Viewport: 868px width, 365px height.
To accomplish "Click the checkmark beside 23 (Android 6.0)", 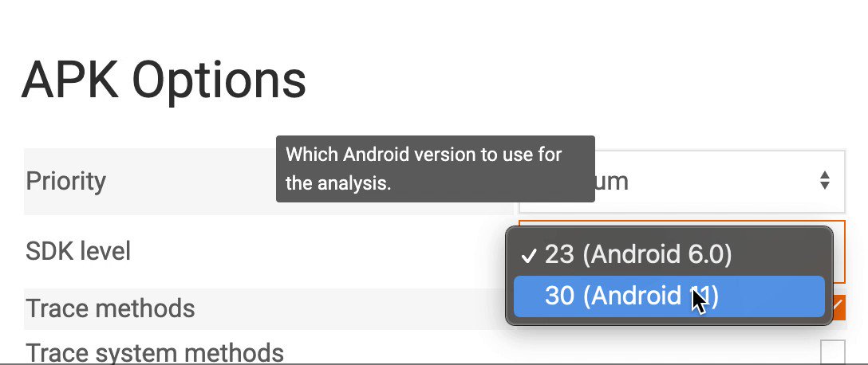I will coord(529,256).
